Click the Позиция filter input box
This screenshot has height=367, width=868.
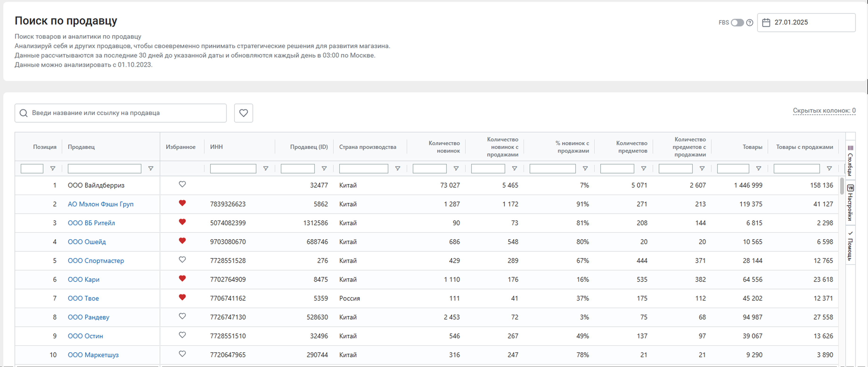tap(32, 168)
